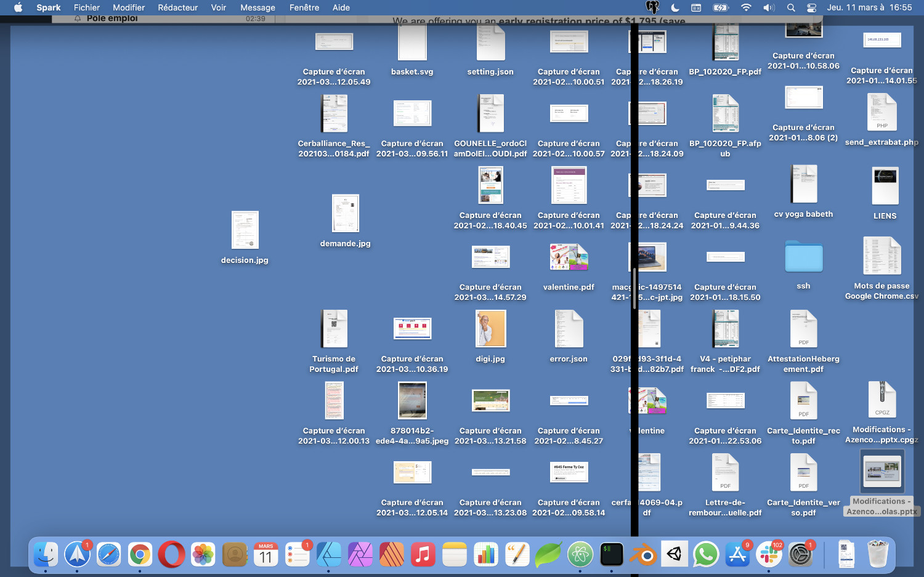Viewport: 924px width, 577px height.
Task: Open the green leaf app in Dock
Action: coord(549,555)
